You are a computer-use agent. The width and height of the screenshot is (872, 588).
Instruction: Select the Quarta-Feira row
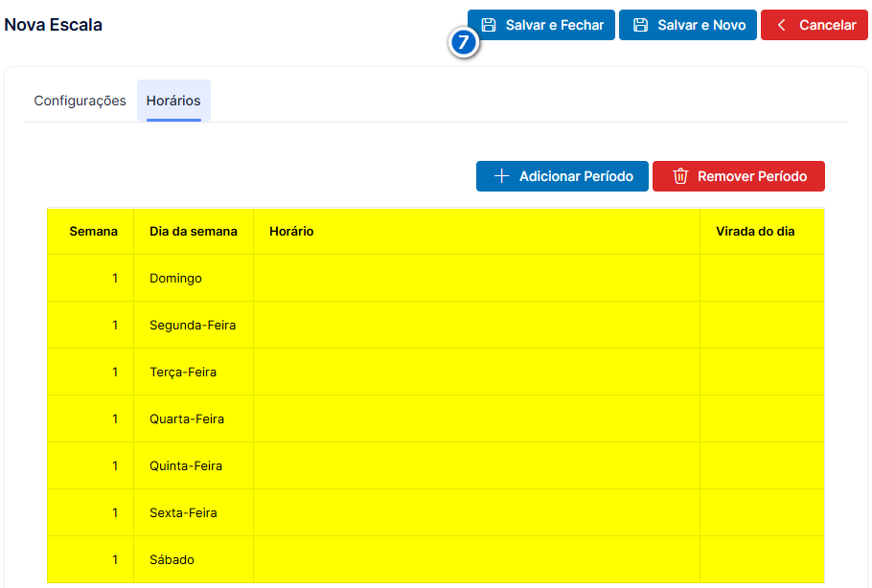[435, 419]
